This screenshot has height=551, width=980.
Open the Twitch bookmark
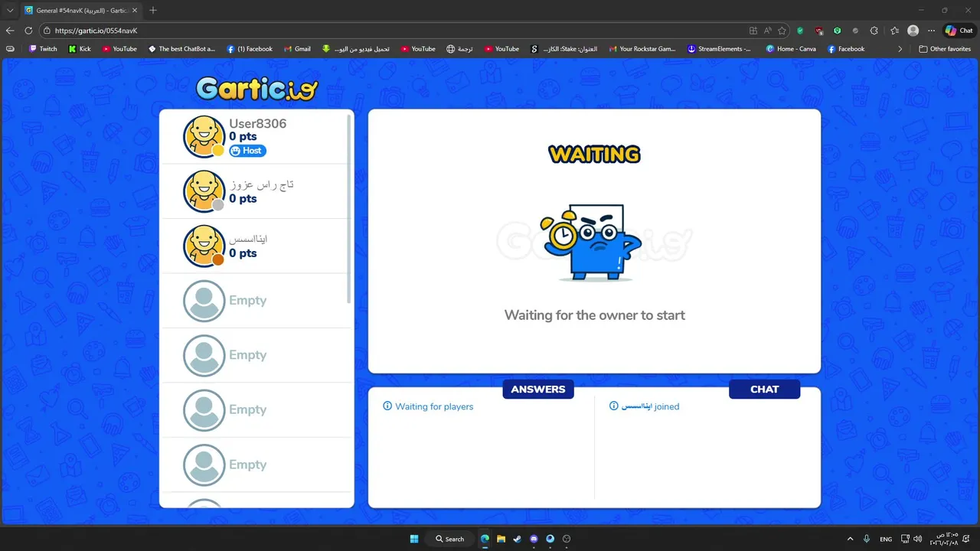43,49
